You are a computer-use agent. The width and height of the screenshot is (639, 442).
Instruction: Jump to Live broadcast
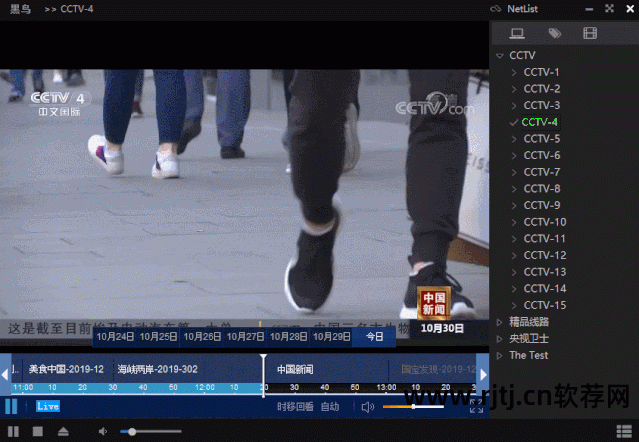[48, 406]
